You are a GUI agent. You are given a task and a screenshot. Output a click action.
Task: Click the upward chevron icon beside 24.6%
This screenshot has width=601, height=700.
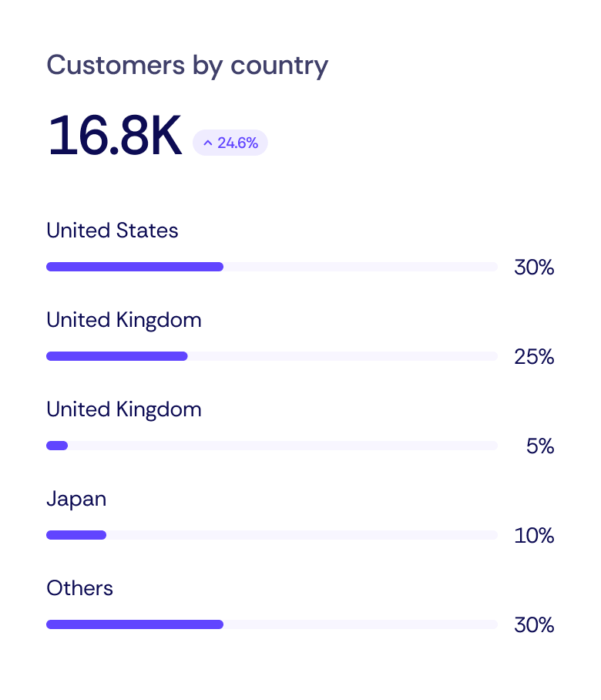(207, 143)
